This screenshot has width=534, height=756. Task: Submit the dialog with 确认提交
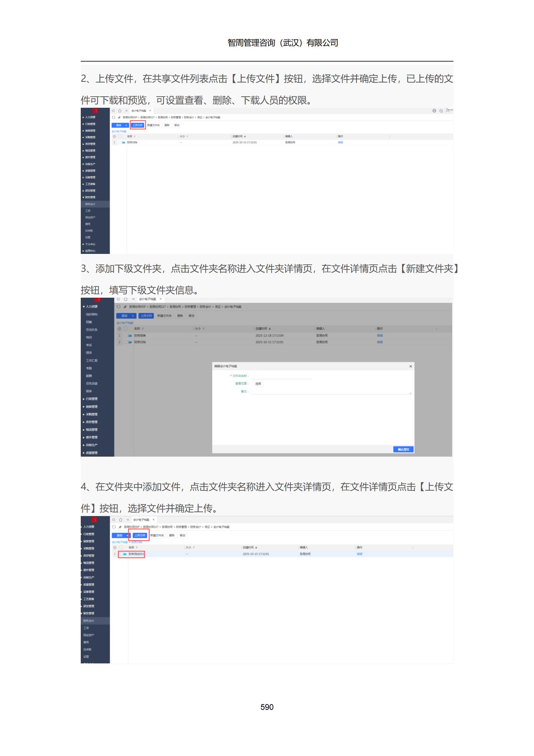coord(403,450)
